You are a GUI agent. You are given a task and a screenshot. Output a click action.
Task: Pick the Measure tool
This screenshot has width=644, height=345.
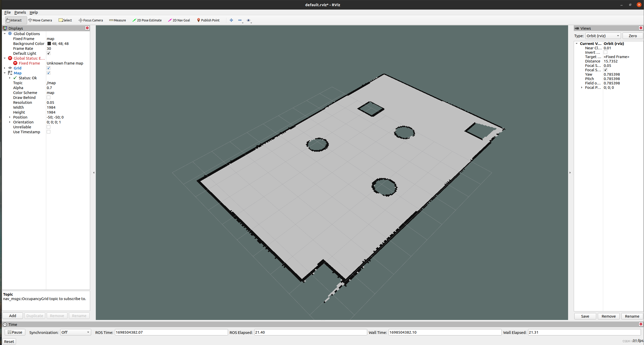pyautogui.click(x=117, y=20)
